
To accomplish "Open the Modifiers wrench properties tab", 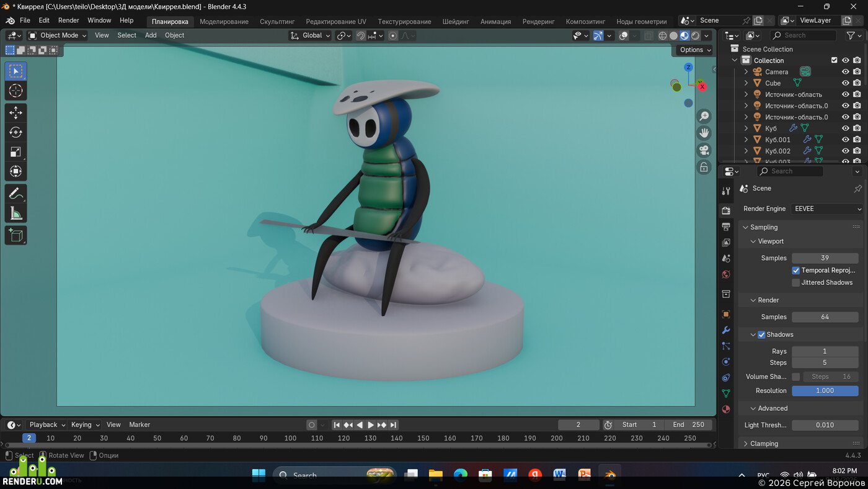I will (726, 330).
